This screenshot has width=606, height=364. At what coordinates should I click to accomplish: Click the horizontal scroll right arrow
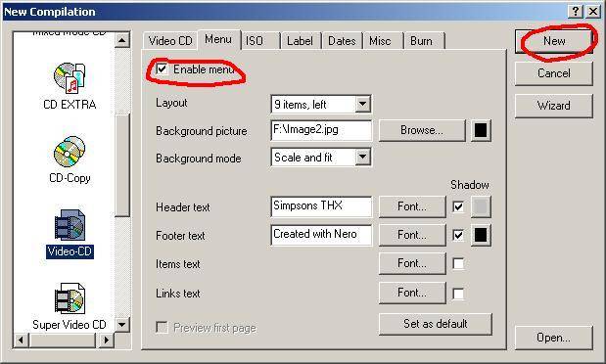point(106,341)
